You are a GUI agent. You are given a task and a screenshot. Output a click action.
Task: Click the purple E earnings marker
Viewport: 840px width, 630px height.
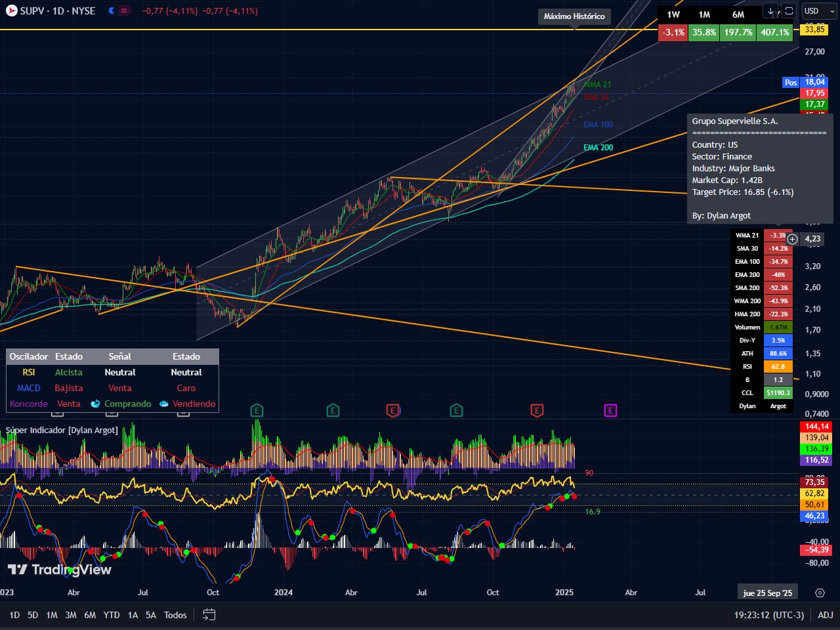click(x=610, y=410)
